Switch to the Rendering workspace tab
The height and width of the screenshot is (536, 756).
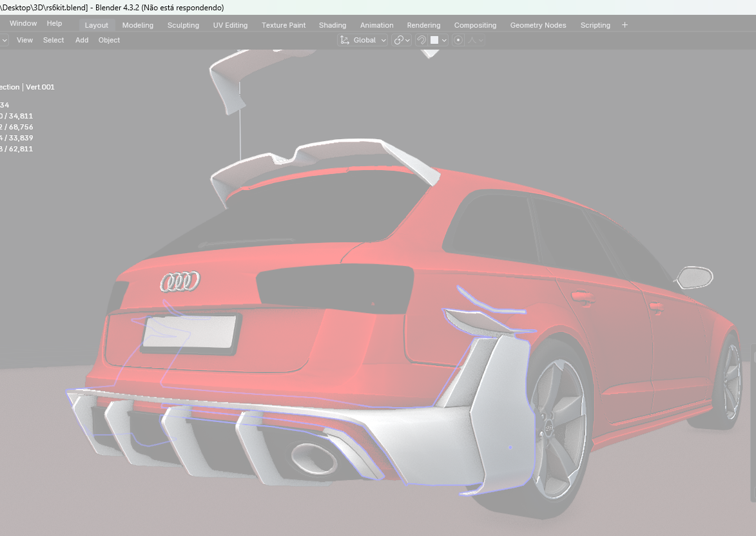pos(424,25)
